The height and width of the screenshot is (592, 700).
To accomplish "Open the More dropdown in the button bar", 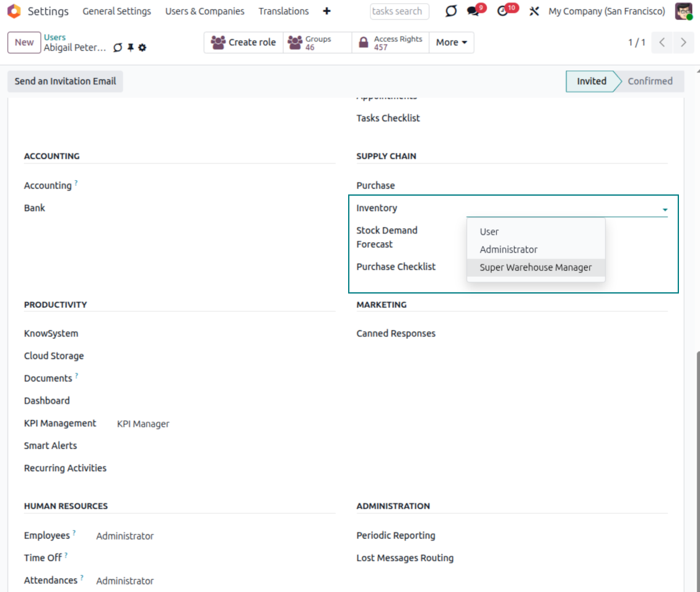I will [x=452, y=42].
